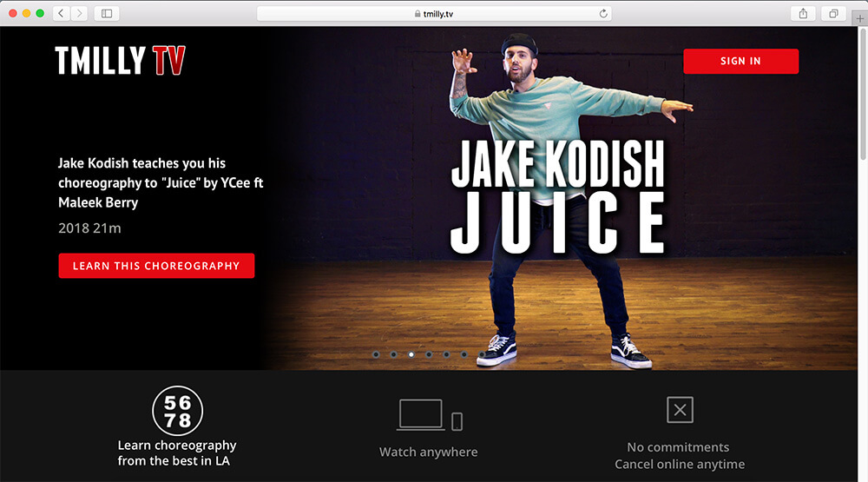This screenshot has height=482, width=868.
Task: Click the 'Watch anywhere' label
Action: tap(429, 452)
